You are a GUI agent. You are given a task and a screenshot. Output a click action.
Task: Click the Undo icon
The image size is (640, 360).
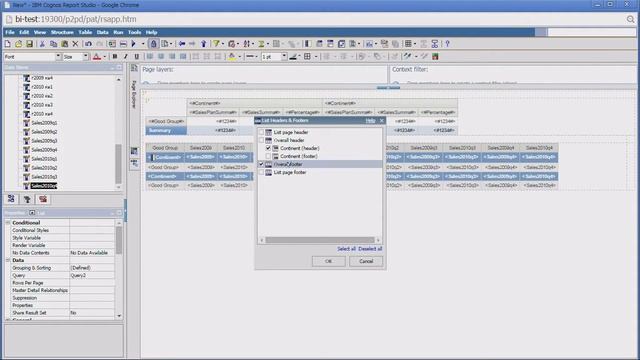88,44
